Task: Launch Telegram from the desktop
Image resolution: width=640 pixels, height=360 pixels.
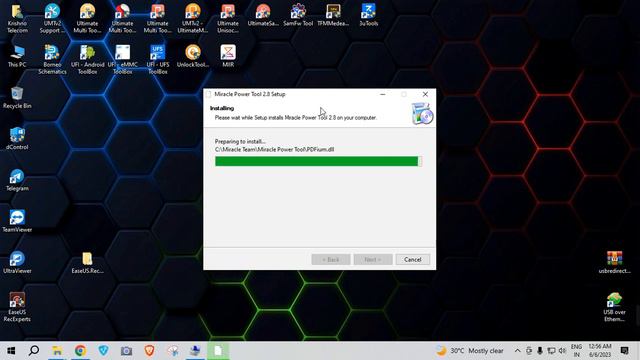Action: click(17, 180)
